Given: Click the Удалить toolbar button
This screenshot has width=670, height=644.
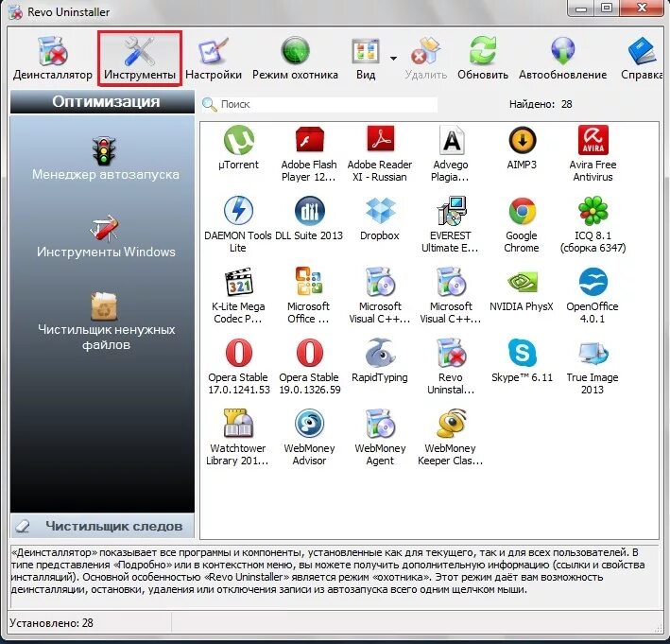Looking at the screenshot, I should (x=425, y=59).
